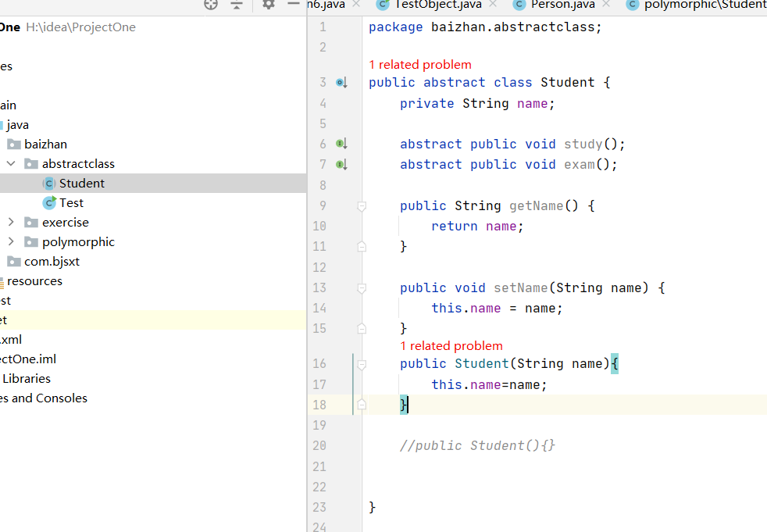The height and width of the screenshot is (532, 767).
Task: Click 'baizhan.abstractclass' in the package statement
Action: tap(512, 27)
